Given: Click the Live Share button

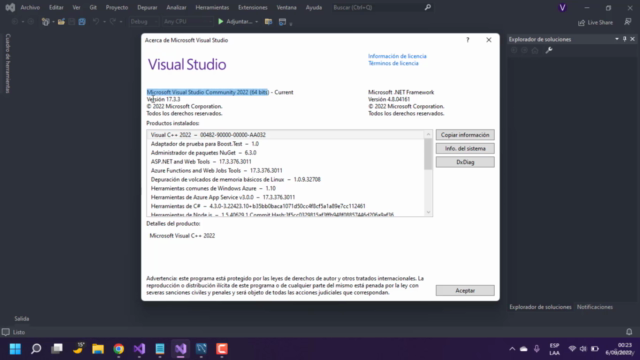Looking at the screenshot, I should pyautogui.click(x=596, y=22).
